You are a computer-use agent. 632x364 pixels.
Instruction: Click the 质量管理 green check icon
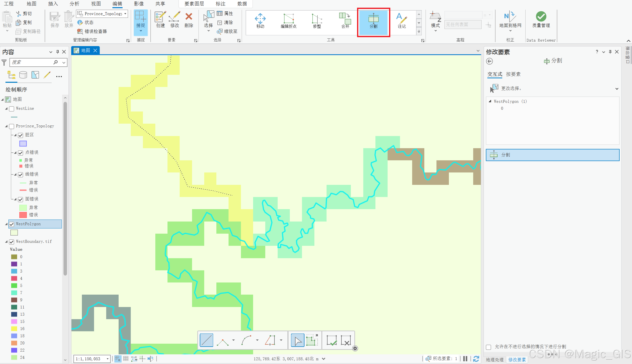(541, 17)
